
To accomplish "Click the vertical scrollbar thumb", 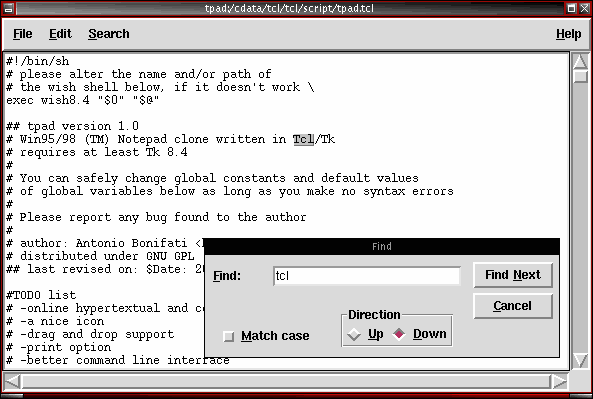I will pos(580,76).
